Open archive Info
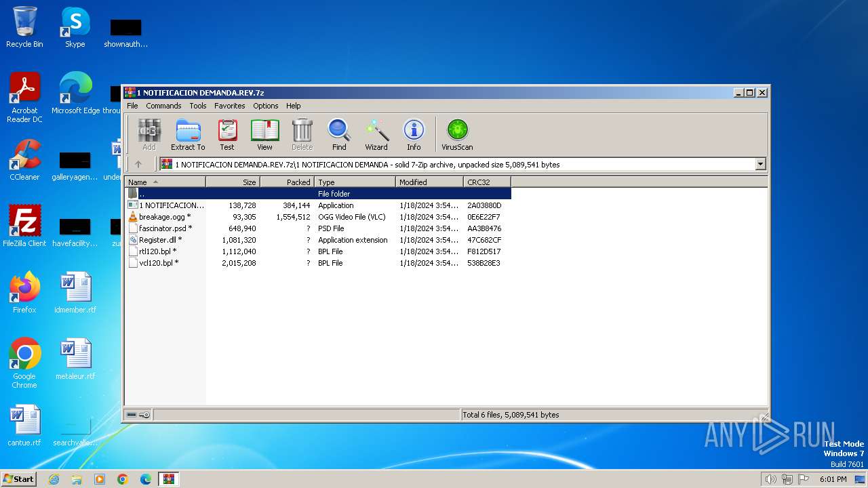The height and width of the screenshot is (488, 868). tap(414, 134)
